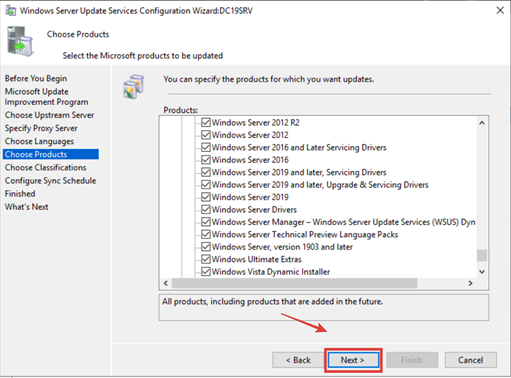Image resolution: width=511 pixels, height=378 pixels.
Task: Click the < Back button
Action: tap(298, 360)
